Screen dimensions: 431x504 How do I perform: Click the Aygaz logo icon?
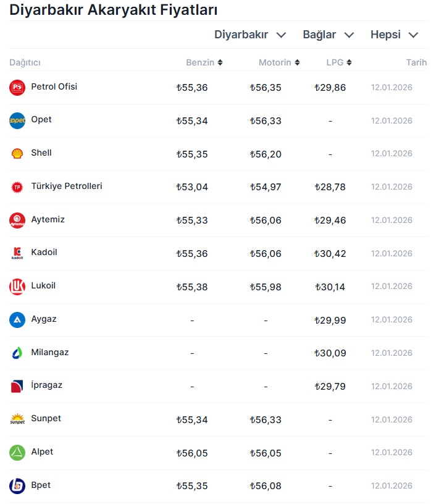click(17, 320)
